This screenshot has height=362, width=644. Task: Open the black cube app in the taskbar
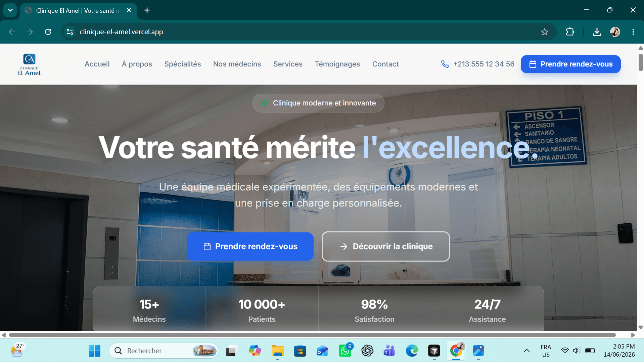point(434,351)
